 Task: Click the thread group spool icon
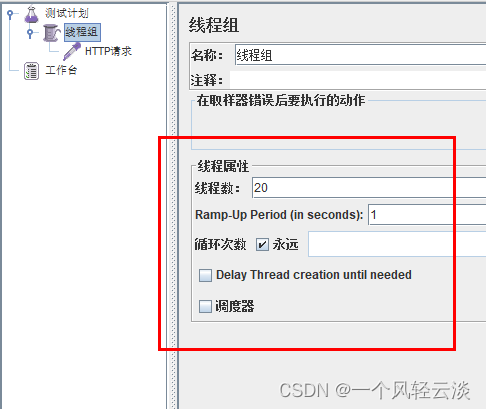tap(51, 33)
